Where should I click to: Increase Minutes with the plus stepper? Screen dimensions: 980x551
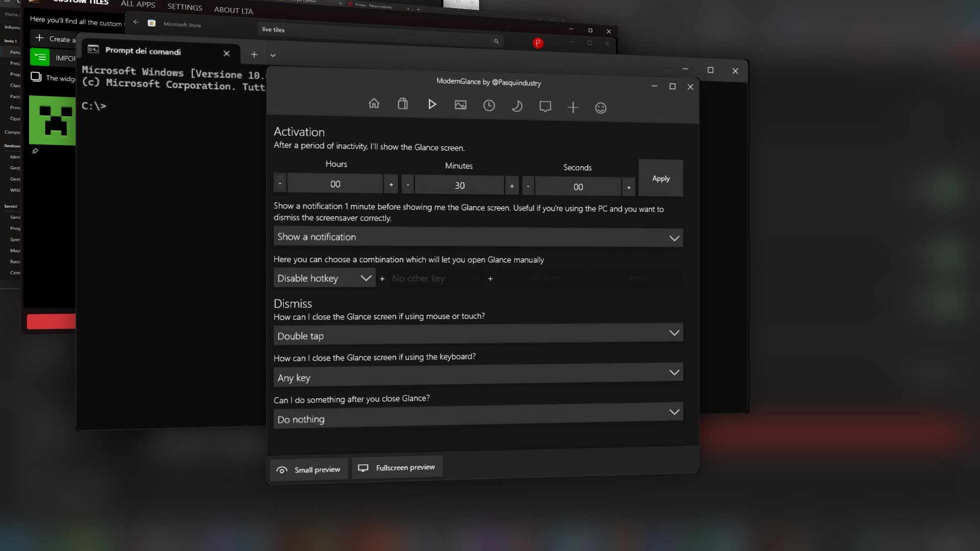point(511,186)
